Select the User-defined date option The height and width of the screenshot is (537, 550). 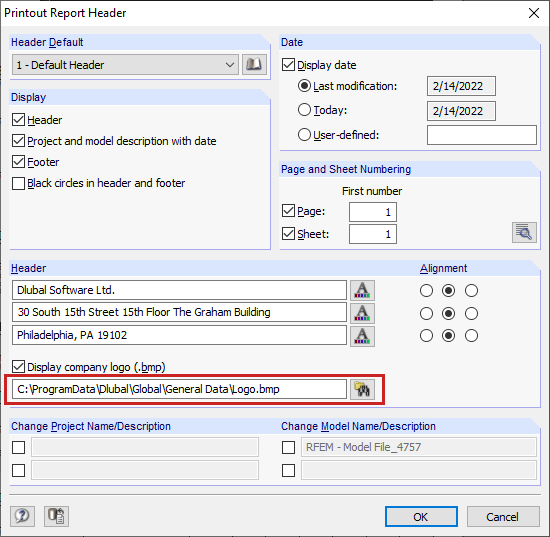tap(304, 135)
